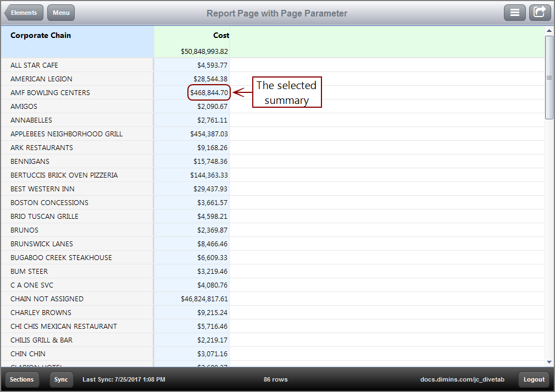The image size is (555, 392).
Task: Open the hamburger list menu icon
Action: pyautogui.click(x=514, y=13)
